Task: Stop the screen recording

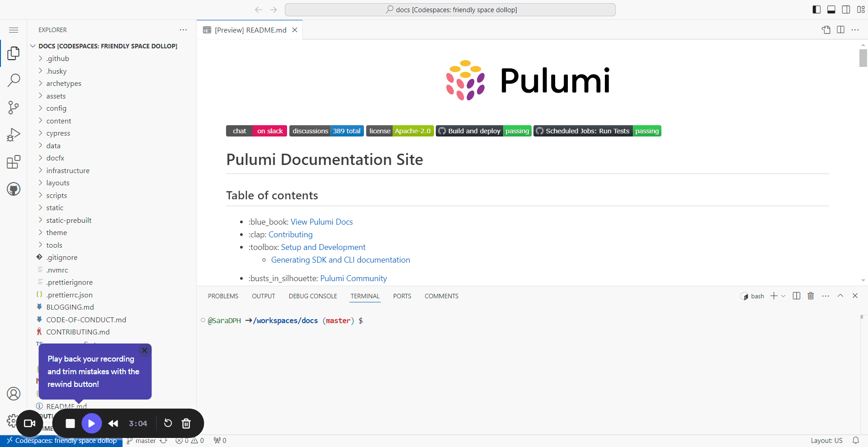Action: click(x=70, y=423)
